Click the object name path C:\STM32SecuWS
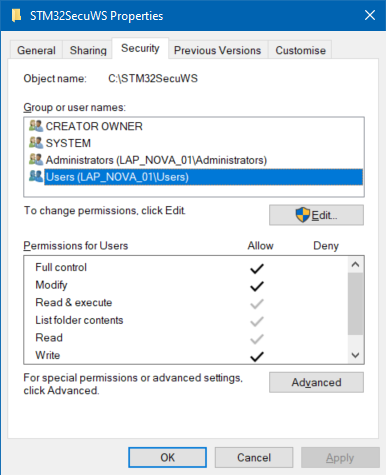 pyautogui.click(x=153, y=78)
